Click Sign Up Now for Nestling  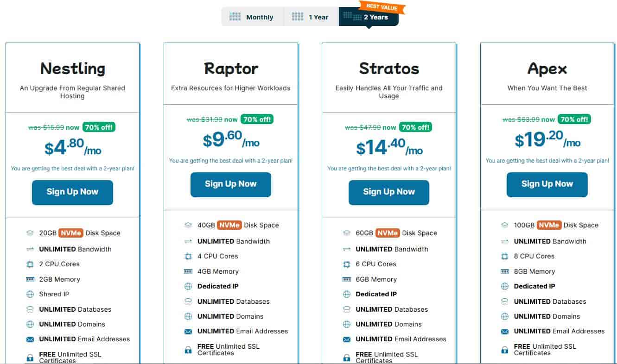72,192
